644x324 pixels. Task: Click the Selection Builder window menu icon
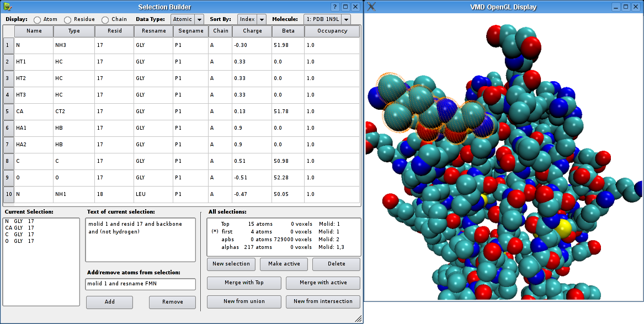[x=8, y=7]
